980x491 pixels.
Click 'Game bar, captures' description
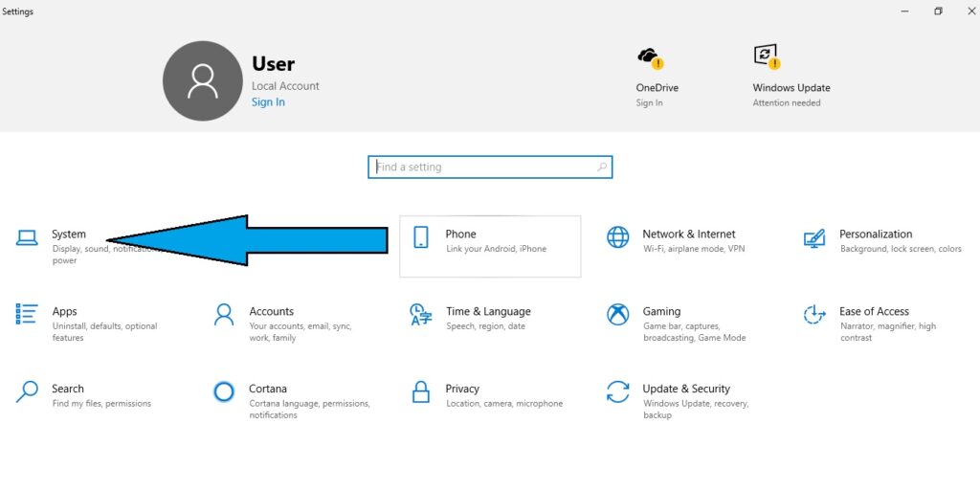695,332
